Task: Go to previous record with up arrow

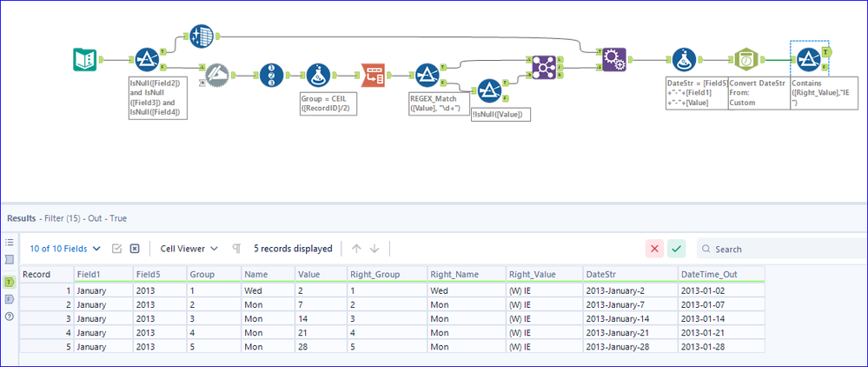Action: (x=356, y=249)
